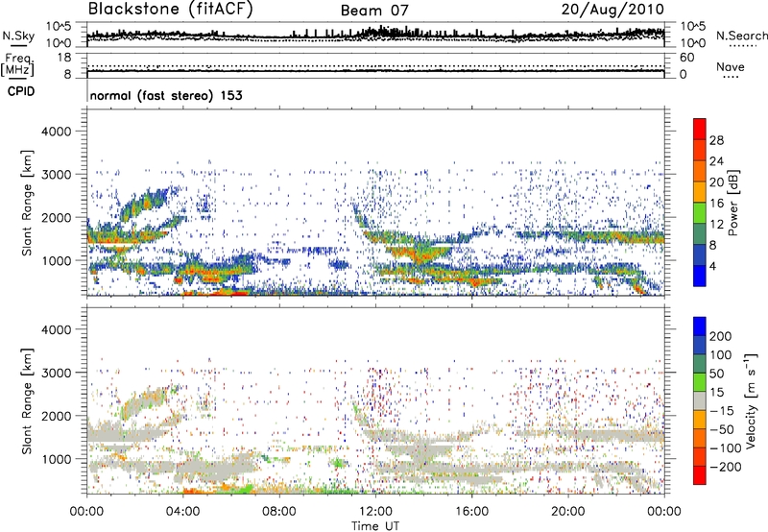The width and height of the screenshot is (768, 532).
Task: Click the "CPID" row label
Action: pyautogui.click(x=21, y=91)
